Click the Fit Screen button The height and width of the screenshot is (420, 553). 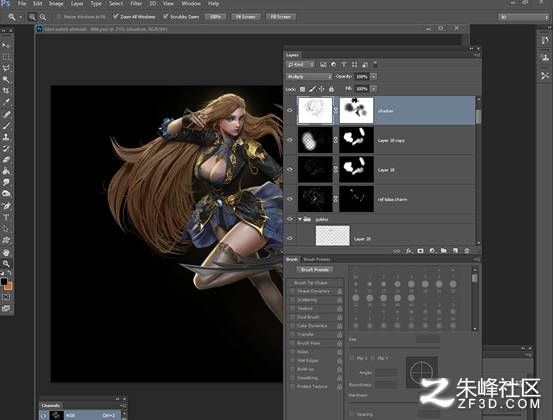click(246, 17)
